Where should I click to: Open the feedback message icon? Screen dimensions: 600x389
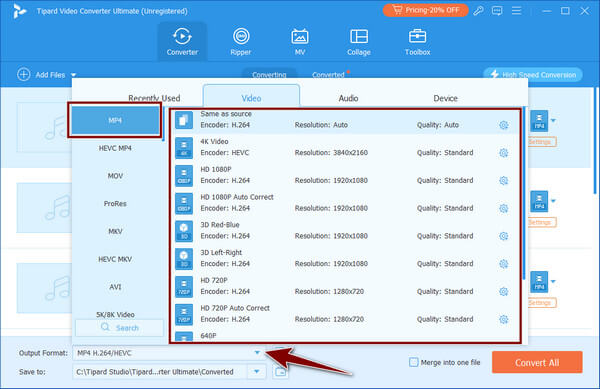(497, 11)
